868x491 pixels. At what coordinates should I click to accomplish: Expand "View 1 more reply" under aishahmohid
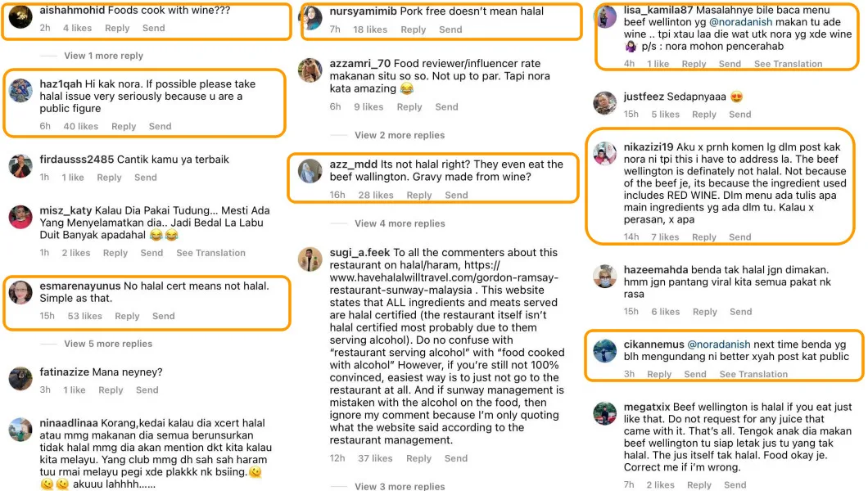click(x=103, y=56)
